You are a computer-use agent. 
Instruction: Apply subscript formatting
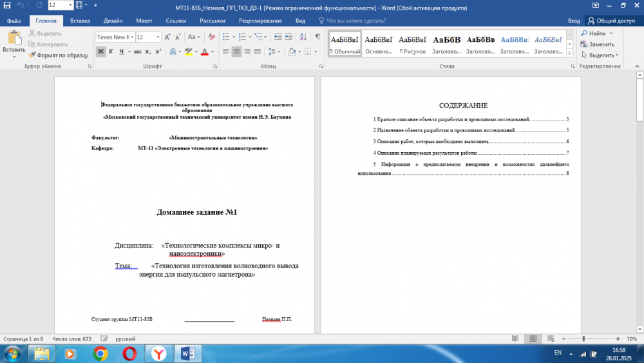pyautogui.click(x=148, y=52)
